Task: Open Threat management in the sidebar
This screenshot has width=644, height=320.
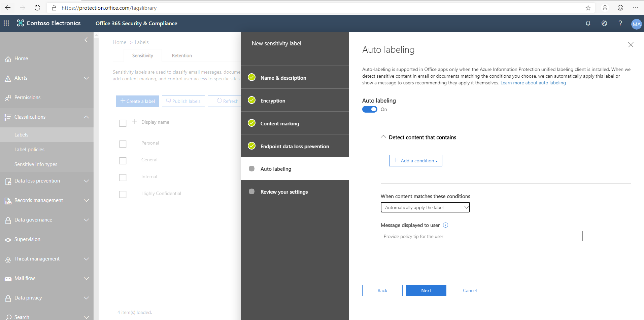Action: (x=36, y=258)
